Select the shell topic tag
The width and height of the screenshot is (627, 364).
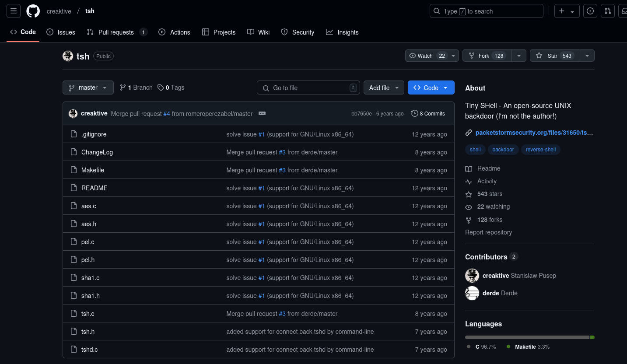[475, 150]
